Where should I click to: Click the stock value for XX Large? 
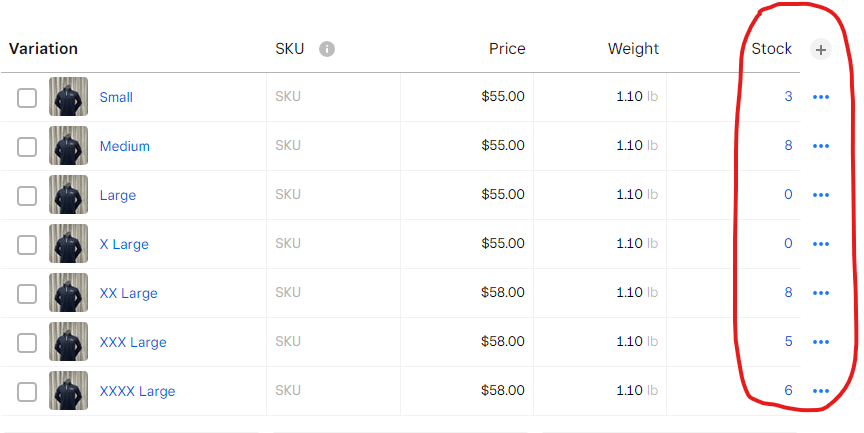[x=788, y=293]
